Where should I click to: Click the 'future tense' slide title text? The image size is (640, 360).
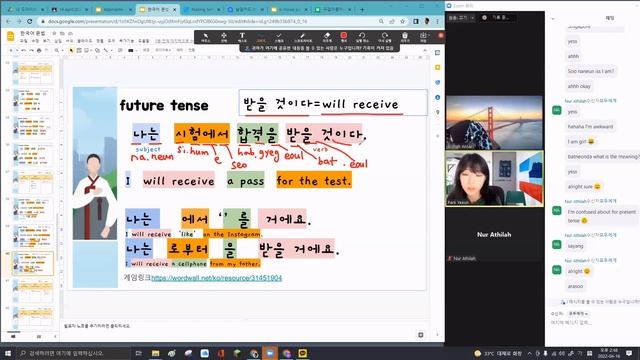tap(164, 105)
